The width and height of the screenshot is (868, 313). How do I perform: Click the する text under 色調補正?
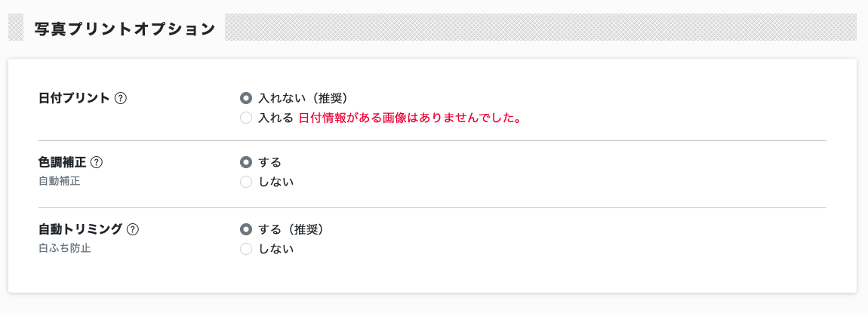pyautogui.click(x=269, y=163)
